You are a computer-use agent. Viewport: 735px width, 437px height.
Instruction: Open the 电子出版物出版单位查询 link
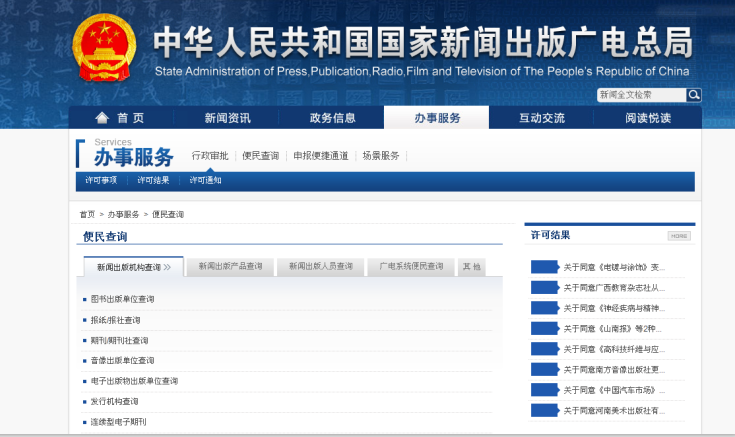pos(134,381)
